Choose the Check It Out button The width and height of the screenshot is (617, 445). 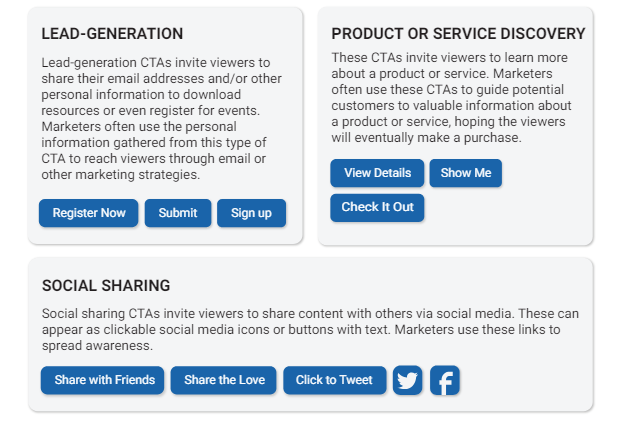pos(377,207)
